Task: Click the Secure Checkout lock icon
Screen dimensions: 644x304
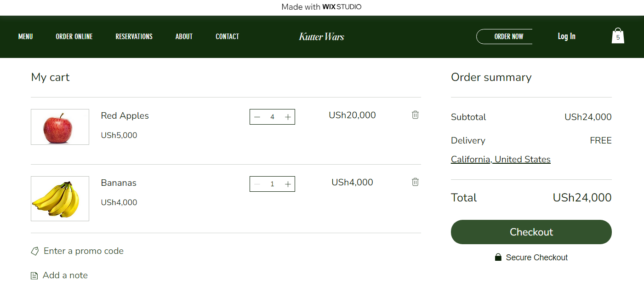Action: point(498,257)
